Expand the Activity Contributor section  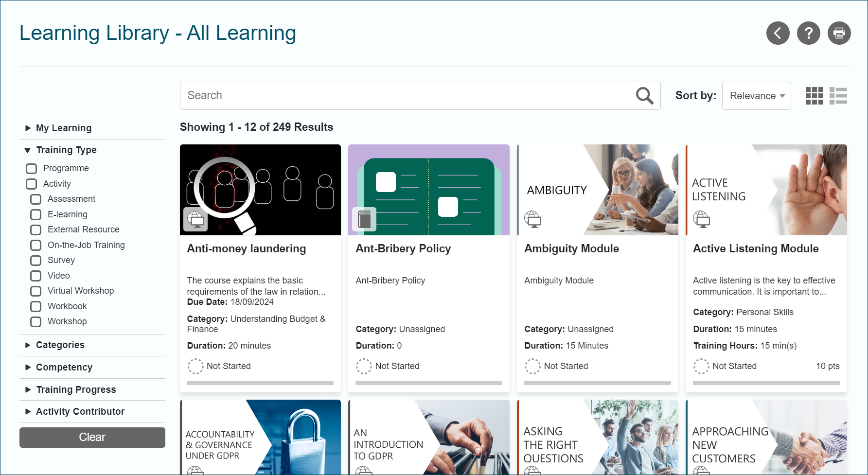92,411
